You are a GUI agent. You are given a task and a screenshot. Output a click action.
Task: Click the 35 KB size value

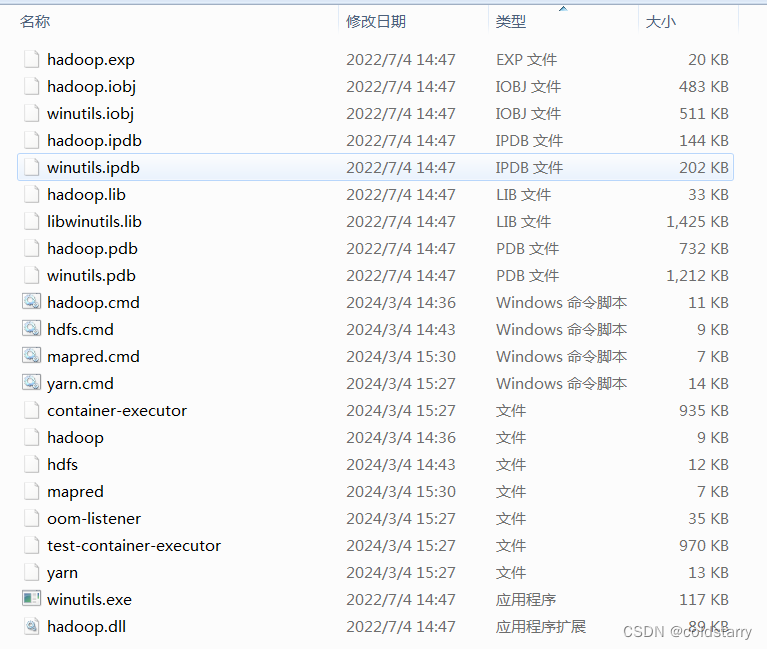point(708,518)
